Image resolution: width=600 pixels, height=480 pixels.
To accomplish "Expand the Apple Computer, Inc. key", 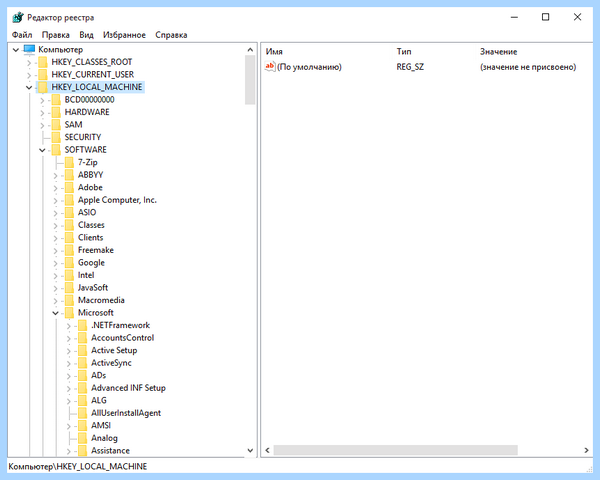I will click(55, 200).
